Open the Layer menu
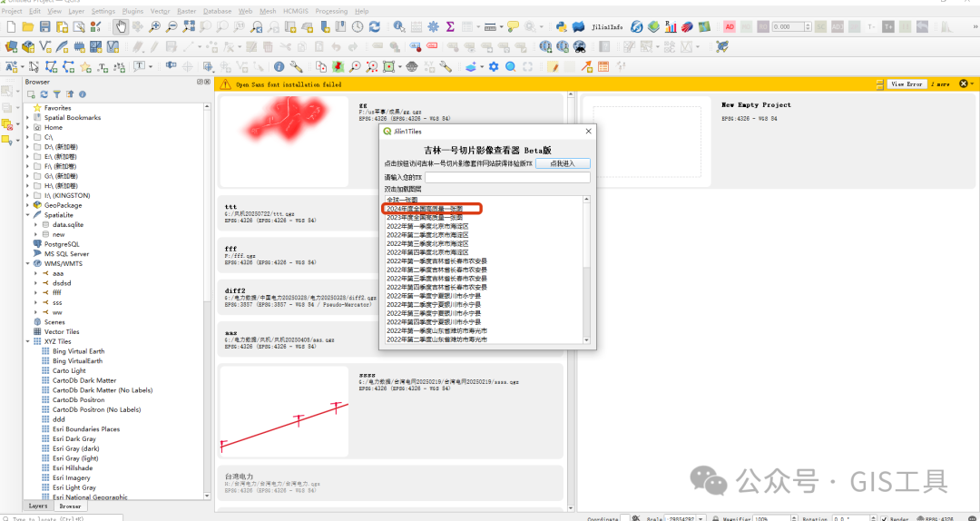Image resolution: width=980 pixels, height=521 pixels. coord(76,11)
